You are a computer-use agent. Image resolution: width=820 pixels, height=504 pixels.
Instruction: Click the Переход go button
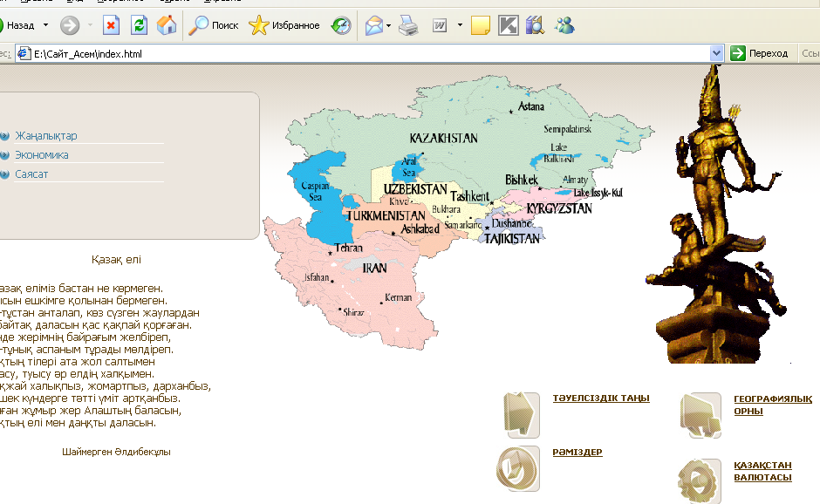[x=759, y=53]
